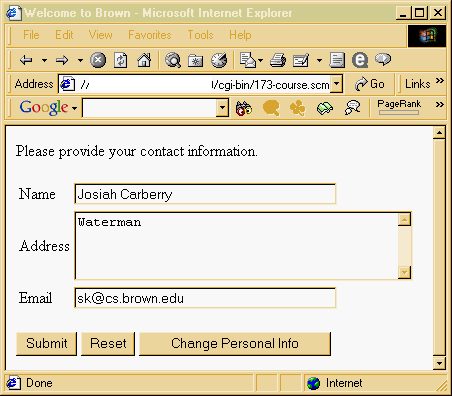The width and height of the screenshot is (452, 396).
Task: Stop loading the page
Action: pos(98,60)
